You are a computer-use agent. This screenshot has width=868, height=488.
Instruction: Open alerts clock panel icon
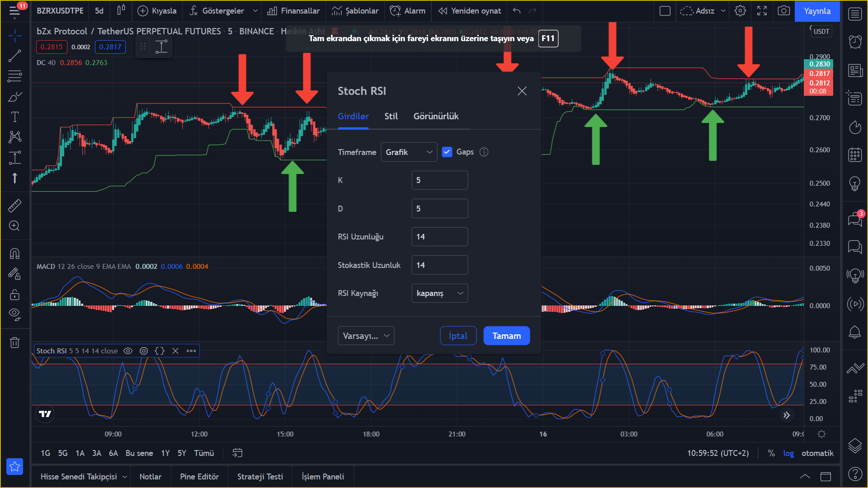coord(855,42)
